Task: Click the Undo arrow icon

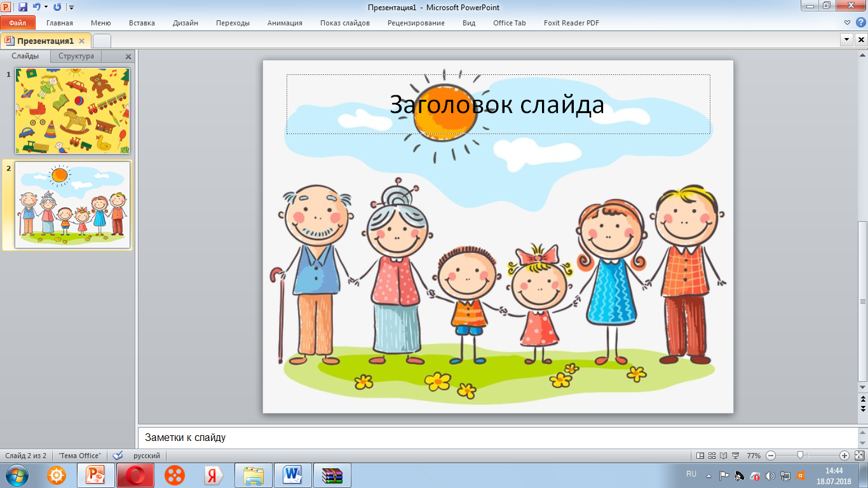Action: tap(36, 7)
